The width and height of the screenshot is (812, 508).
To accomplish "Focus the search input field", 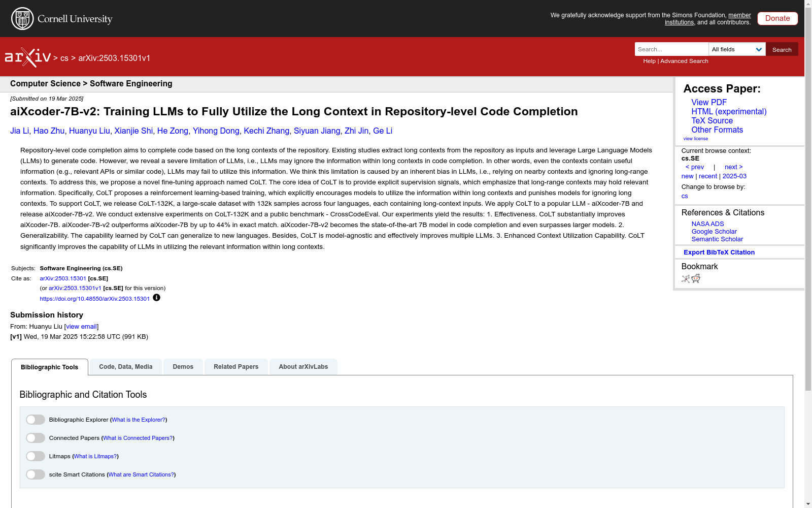I will point(671,49).
